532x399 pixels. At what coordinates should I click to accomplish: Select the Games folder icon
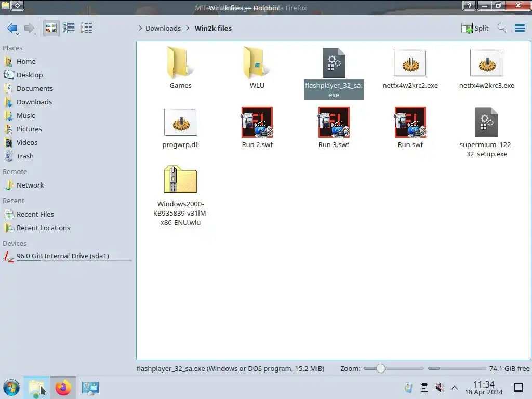[x=180, y=63]
